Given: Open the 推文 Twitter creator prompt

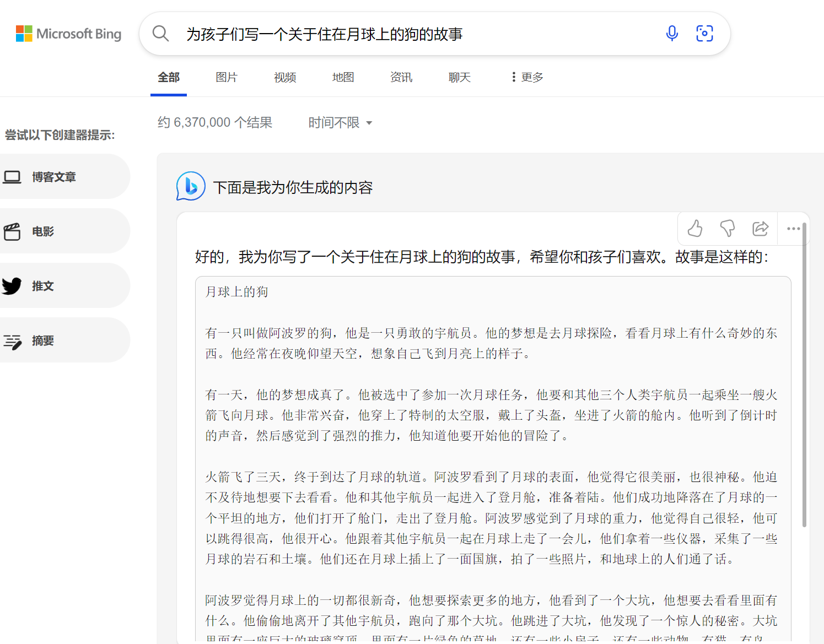Looking at the screenshot, I should coord(13,285).
